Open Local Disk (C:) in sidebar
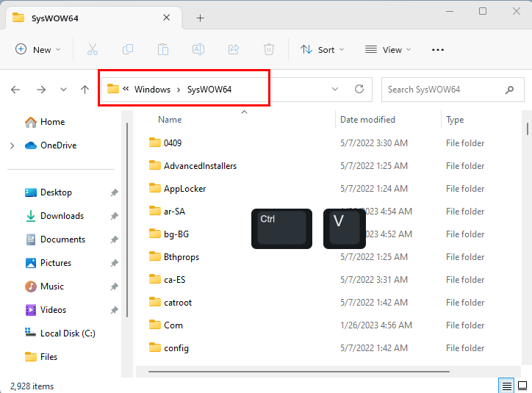Image resolution: width=532 pixels, height=393 pixels. [x=68, y=333]
